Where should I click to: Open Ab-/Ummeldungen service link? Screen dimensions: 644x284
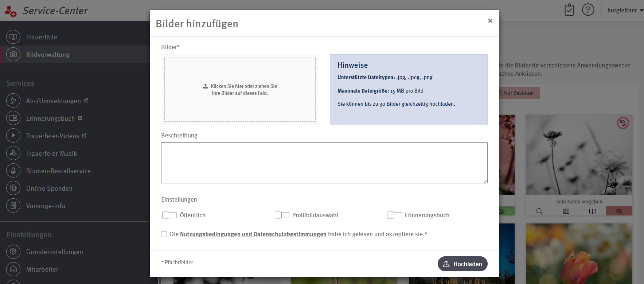click(54, 101)
